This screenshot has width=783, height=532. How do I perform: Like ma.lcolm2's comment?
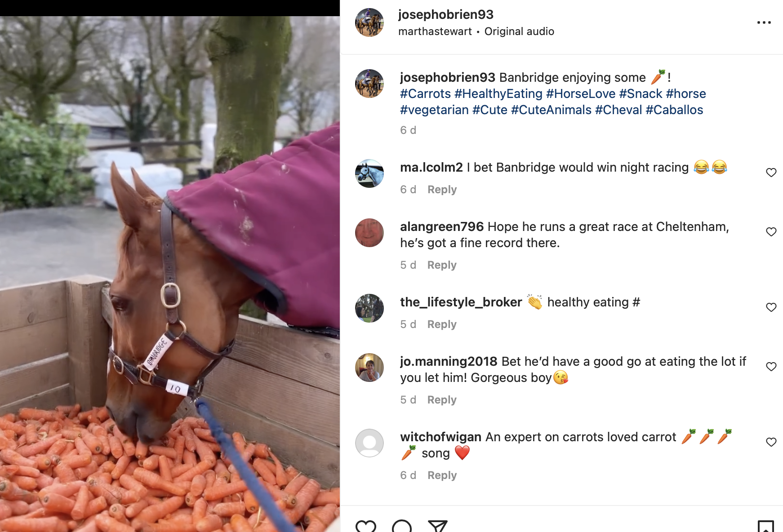(771, 173)
